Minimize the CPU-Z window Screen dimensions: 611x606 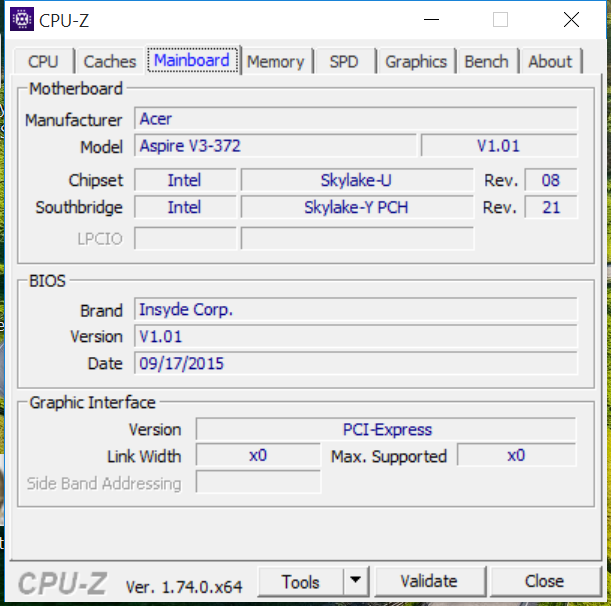click(x=432, y=19)
